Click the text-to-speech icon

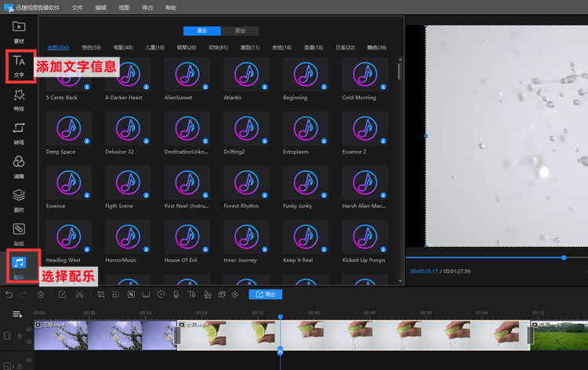coord(191,295)
